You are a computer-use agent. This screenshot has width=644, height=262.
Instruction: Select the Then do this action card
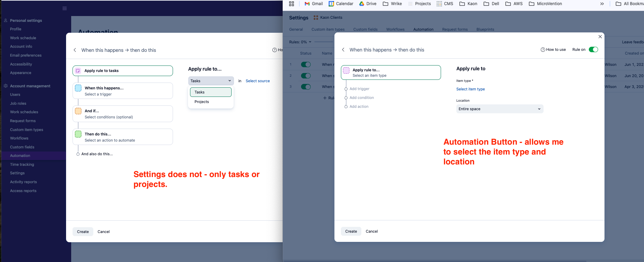pyautogui.click(x=123, y=137)
